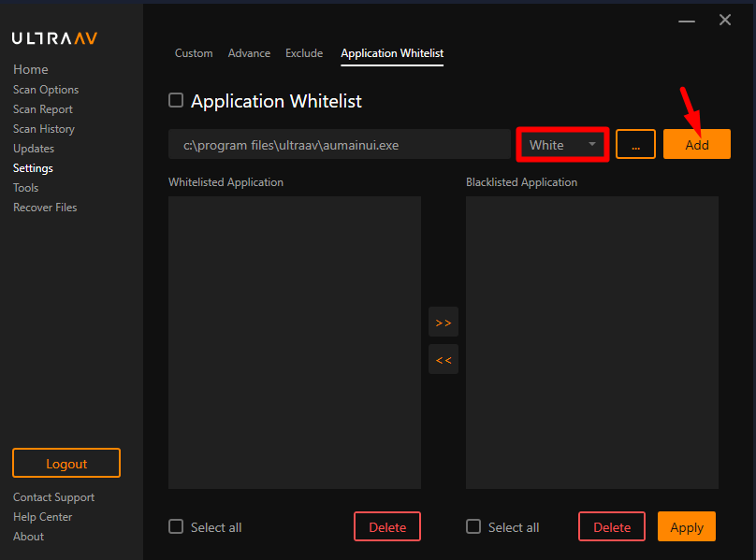
Task: Move selected apps to whitelist with << button
Action: point(443,359)
